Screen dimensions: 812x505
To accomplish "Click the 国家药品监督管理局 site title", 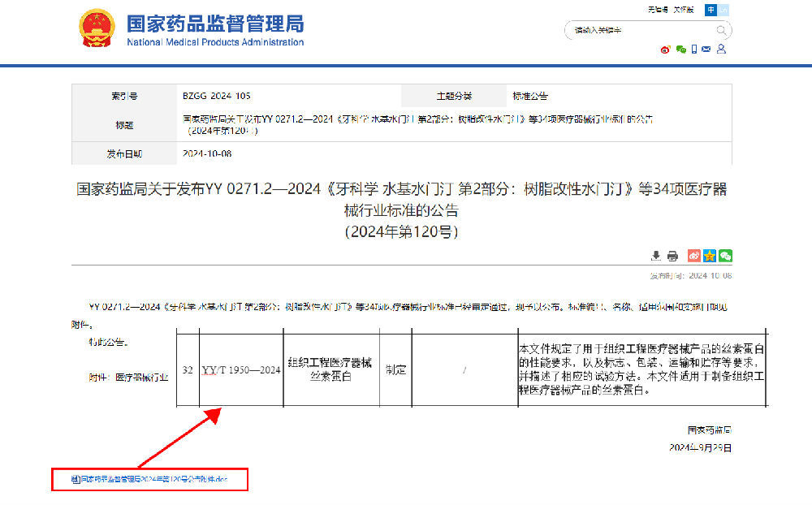I will [x=215, y=23].
